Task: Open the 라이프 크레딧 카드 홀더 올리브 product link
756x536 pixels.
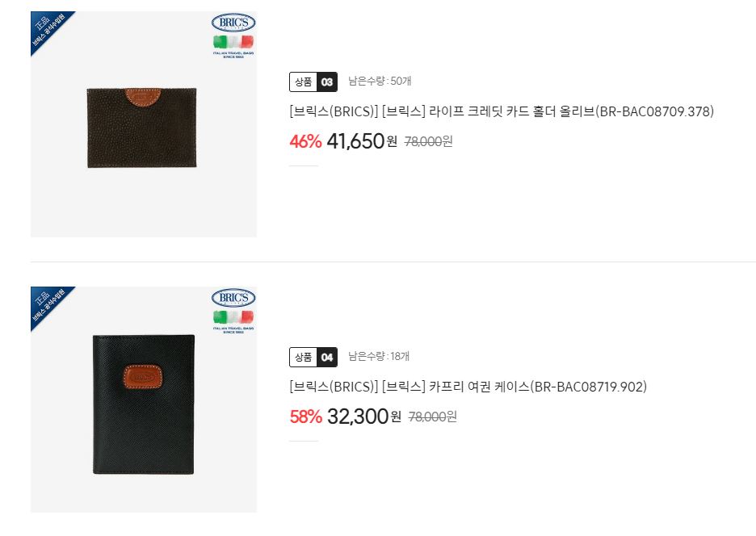Action: point(502,111)
